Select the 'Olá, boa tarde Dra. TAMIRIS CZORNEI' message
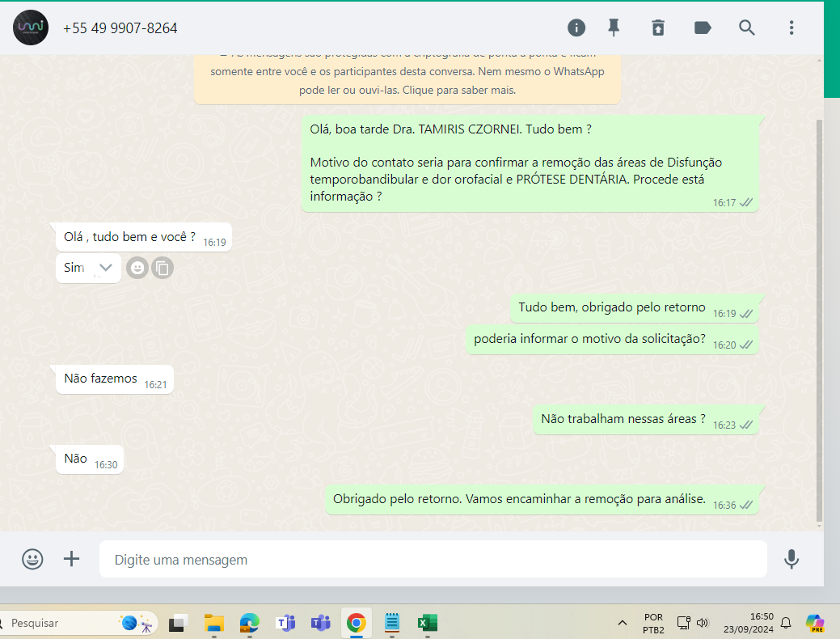Screen dimensions: 840x639 point(530,163)
